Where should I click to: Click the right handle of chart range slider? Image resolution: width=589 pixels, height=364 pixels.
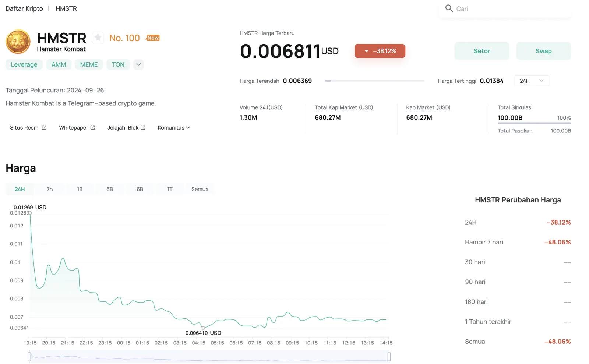pyautogui.click(x=389, y=356)
